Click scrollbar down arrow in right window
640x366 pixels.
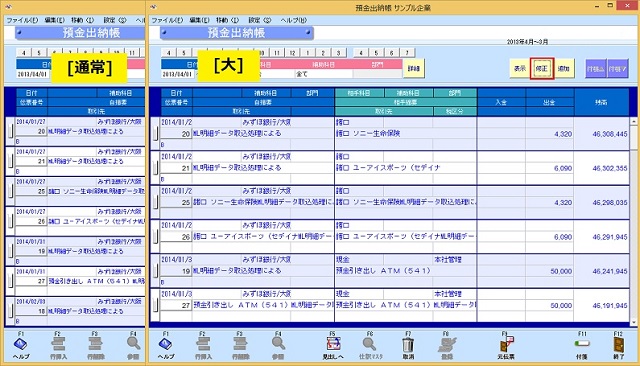(x=633, y=322)
